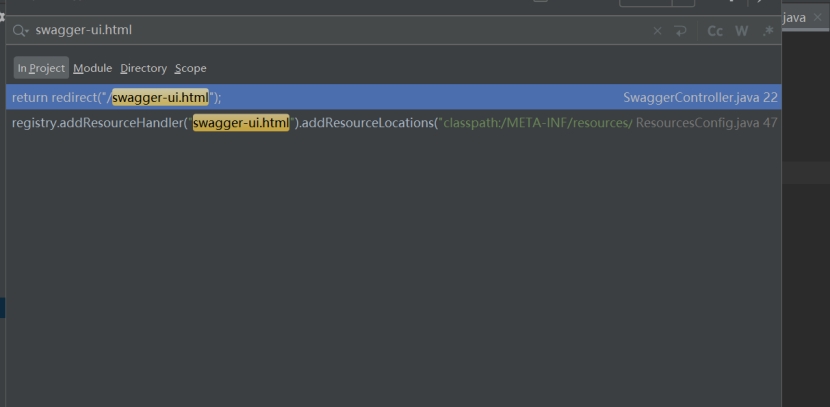The height and width of the screenshot is (407, 830).
Task: Enable Regex (.*) search option
Action: tap(768, 31)
